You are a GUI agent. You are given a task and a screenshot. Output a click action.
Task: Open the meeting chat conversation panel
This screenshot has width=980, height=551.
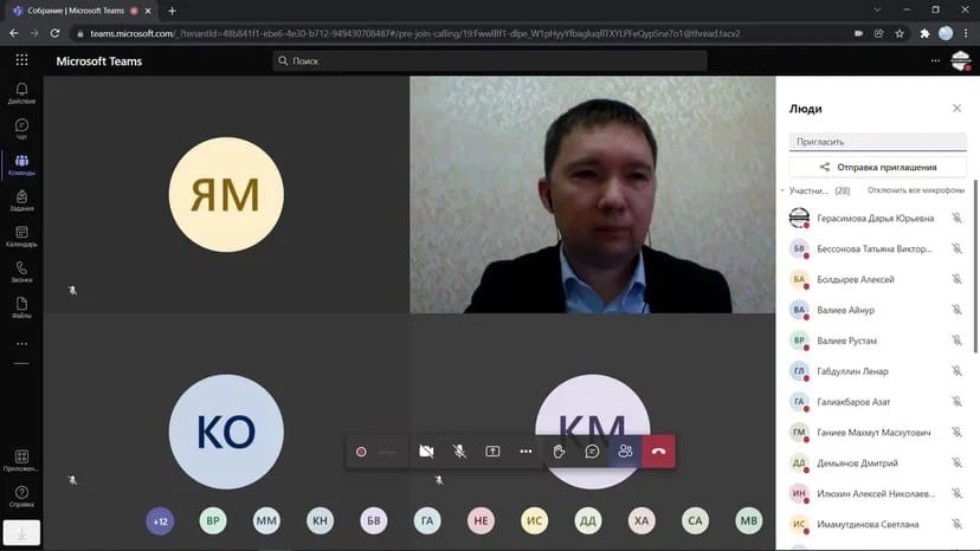(592, 451)
